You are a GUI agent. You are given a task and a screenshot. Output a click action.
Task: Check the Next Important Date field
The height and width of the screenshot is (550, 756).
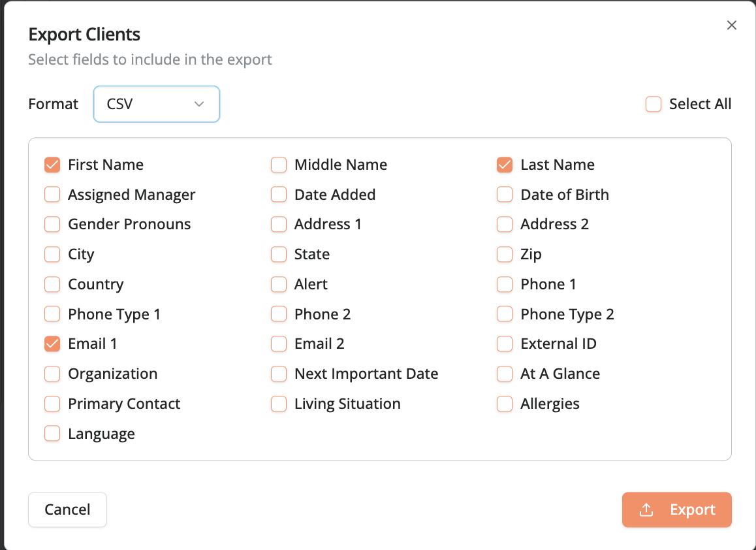[279, 374]
